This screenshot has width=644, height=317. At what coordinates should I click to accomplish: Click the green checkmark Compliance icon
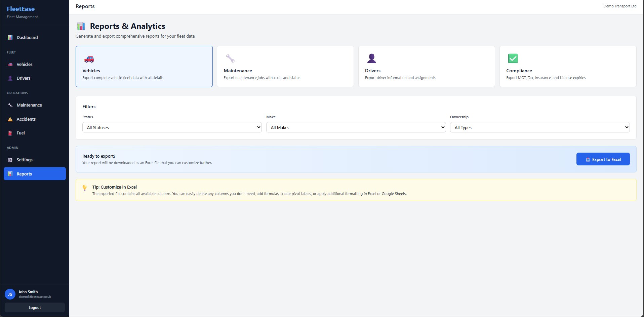[x=513, y=58]
